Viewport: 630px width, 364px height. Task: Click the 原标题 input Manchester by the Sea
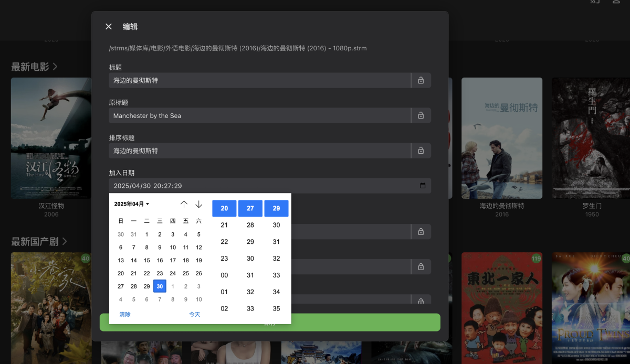coord(260,115)
